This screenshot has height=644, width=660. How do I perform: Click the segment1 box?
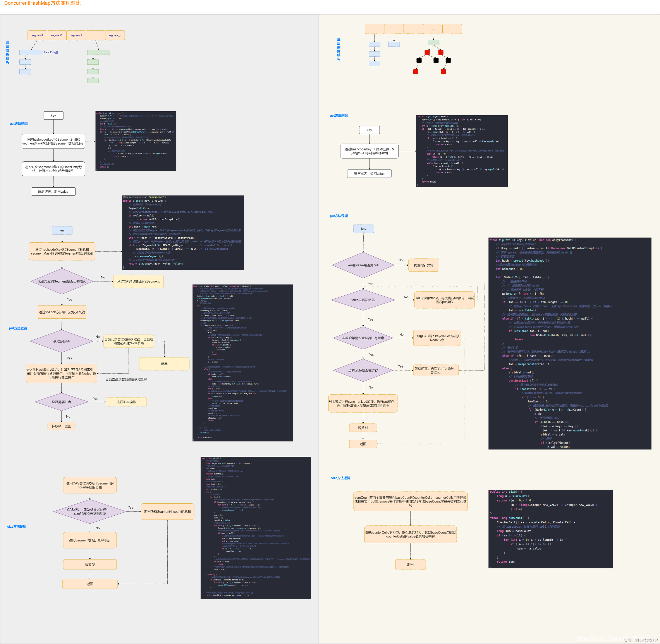(37, 35)
